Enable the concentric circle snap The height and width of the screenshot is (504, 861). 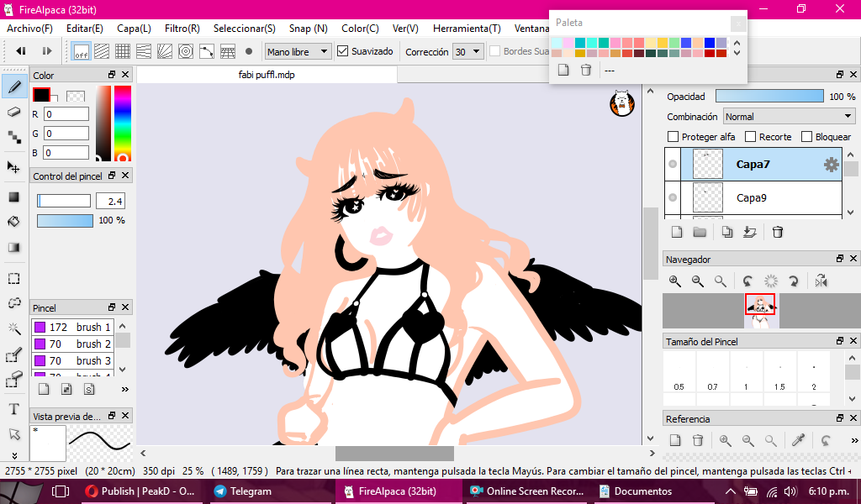pos(186,51)
